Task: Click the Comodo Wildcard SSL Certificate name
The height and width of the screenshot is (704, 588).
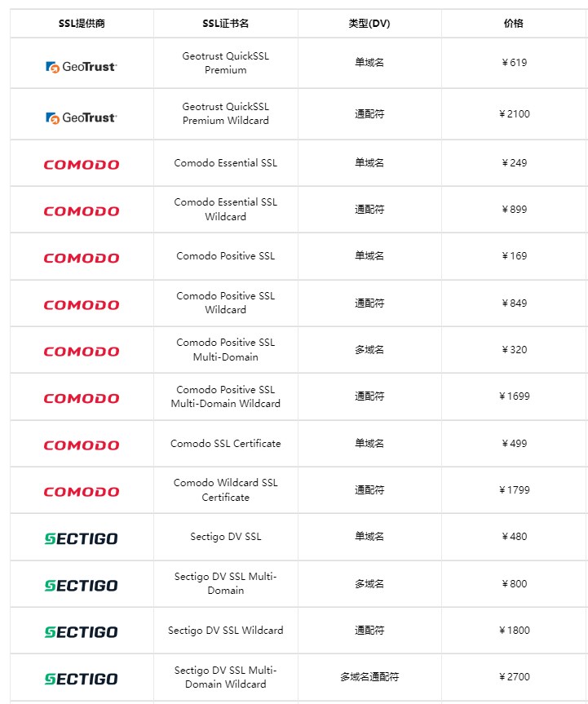Action: click(x=225, y=489)
